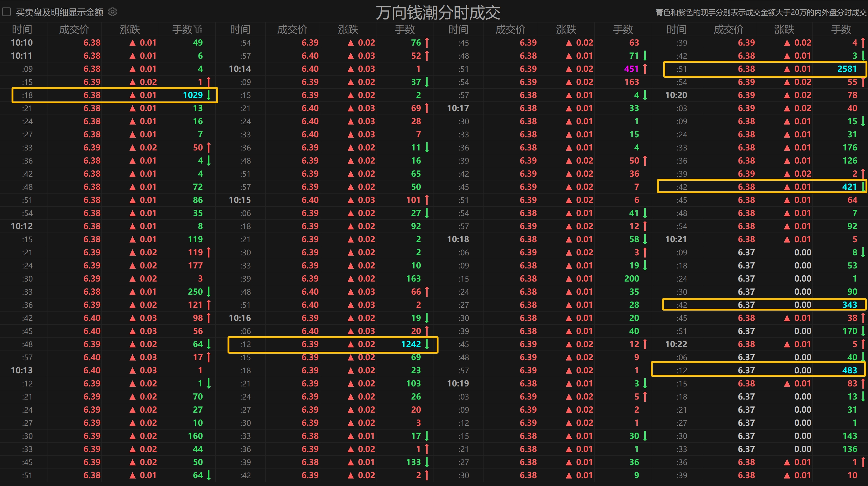Viewport: 868px width, 486px height.
Task: Click the red 177 volume cell
Action: click(x=195, y=266)
